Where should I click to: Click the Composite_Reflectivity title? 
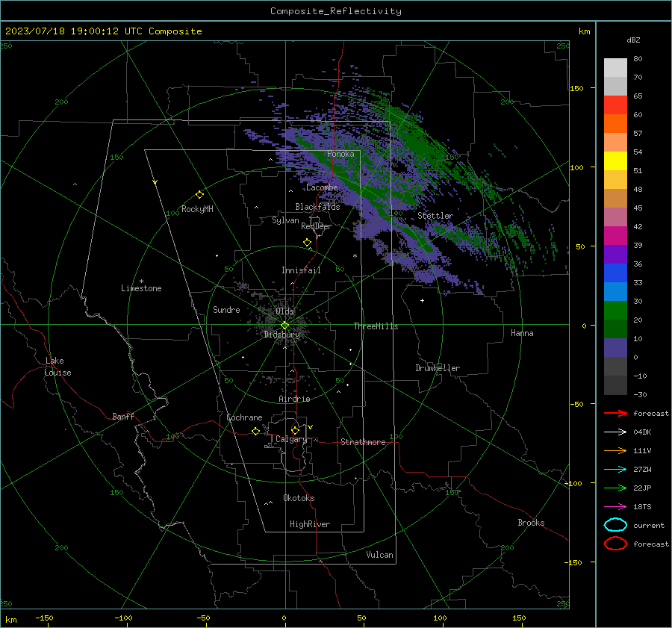(x=336, y=11)
